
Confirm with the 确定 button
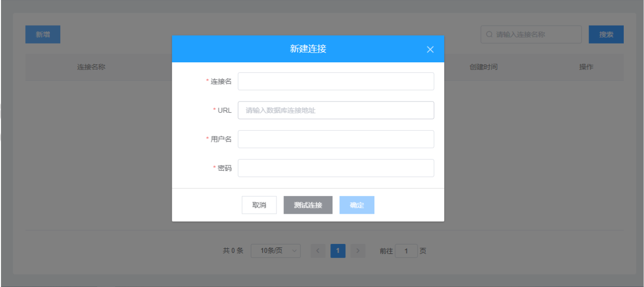coord(357,205)
